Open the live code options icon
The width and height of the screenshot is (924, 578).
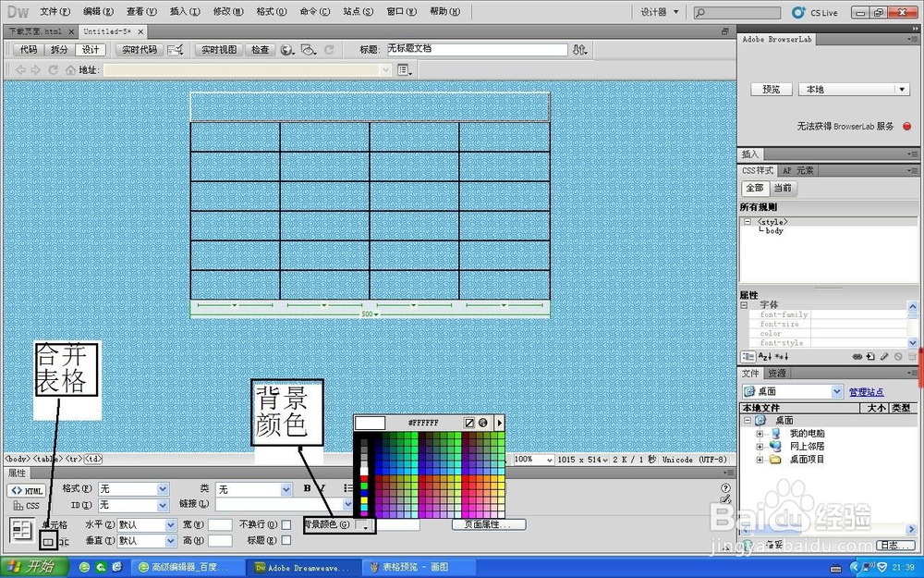(175, 50)
